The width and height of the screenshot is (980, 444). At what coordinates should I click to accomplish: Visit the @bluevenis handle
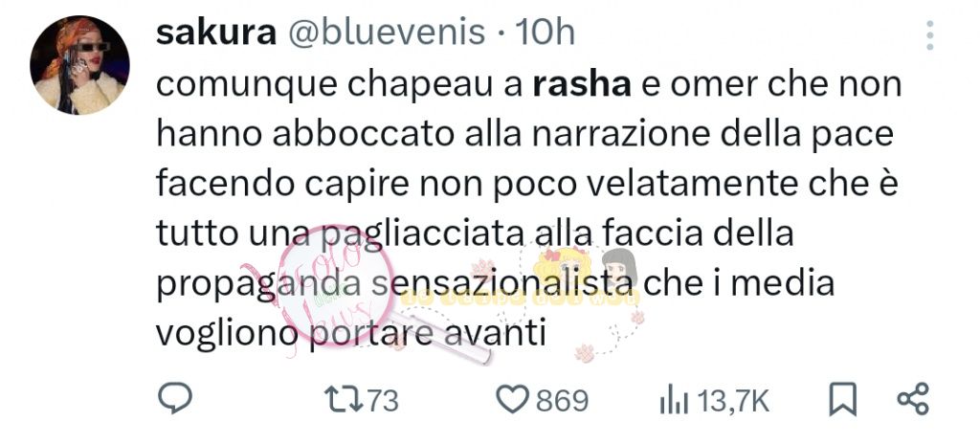pos(386,33)
